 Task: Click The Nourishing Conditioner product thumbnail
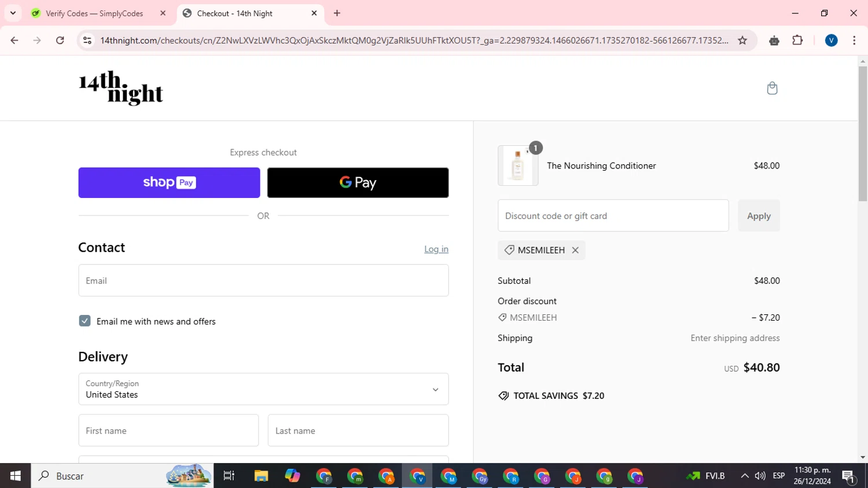coord(518,166)
